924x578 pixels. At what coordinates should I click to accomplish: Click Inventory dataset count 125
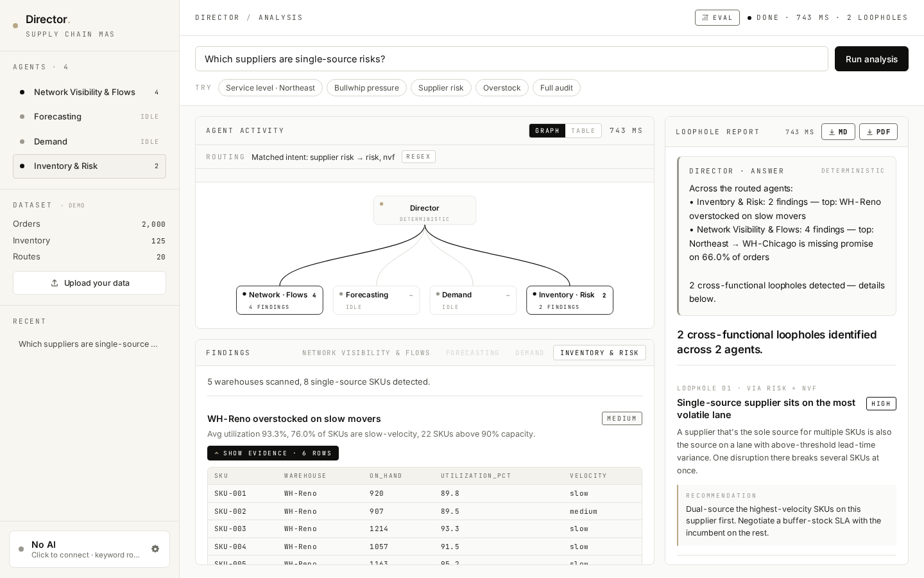(x=158, y=241)
